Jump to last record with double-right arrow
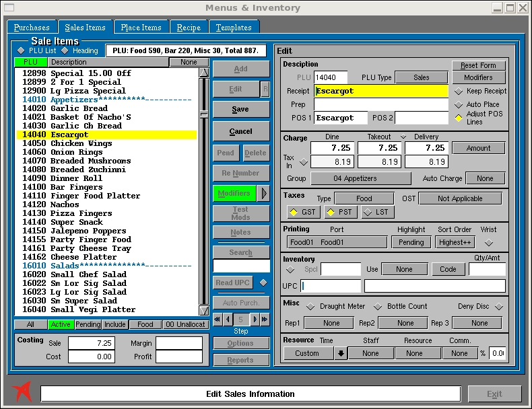The width and height of the screenshot is (532, 409). click(x=265, y=320)
